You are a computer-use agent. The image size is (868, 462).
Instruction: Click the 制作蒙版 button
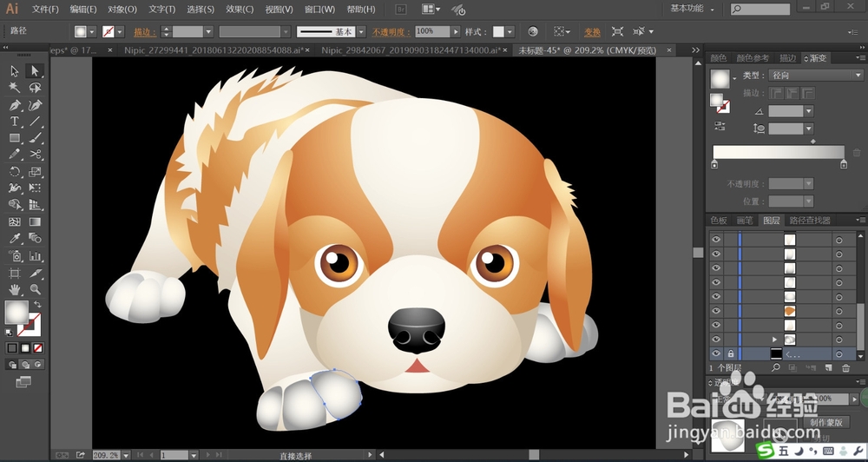pos(826,422)
